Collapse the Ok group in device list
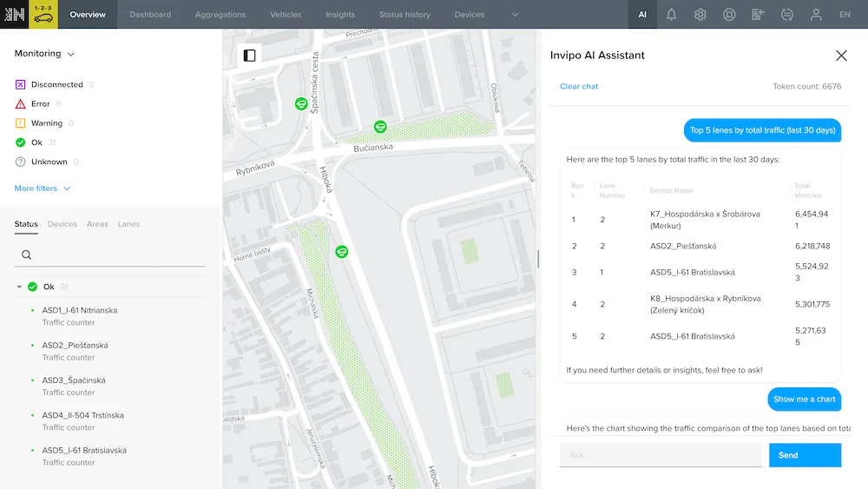 (19, 287)
